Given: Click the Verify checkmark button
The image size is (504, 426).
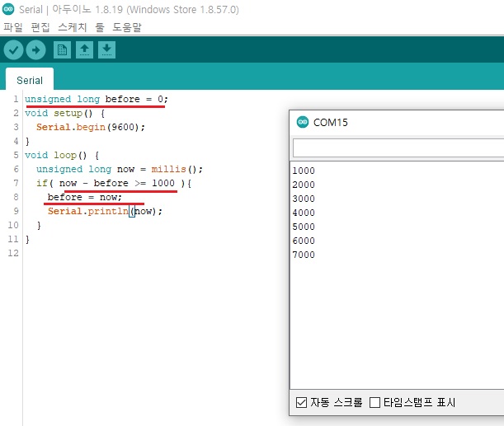Looking at the screenshot, I should tap(13, 50).
